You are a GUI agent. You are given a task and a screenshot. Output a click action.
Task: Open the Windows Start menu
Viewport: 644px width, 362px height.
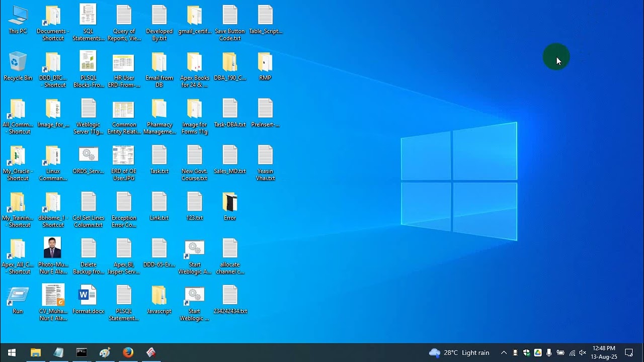click(x=12, y=352)
